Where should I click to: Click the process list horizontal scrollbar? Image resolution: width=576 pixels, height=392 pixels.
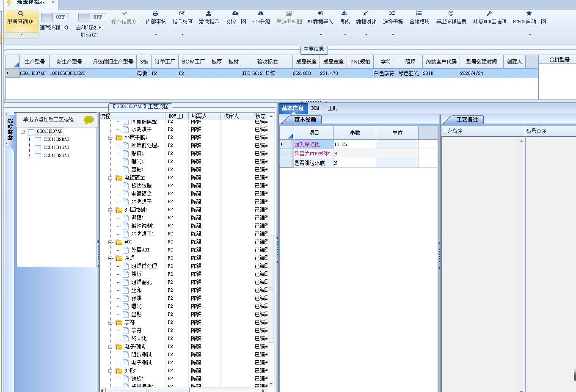coord(147,390)
